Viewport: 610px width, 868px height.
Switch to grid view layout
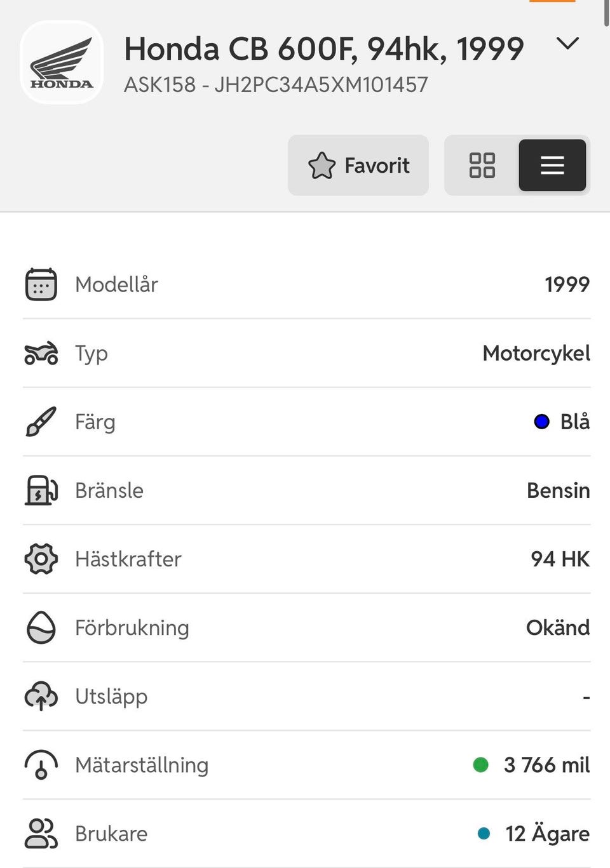pos(482,165)
